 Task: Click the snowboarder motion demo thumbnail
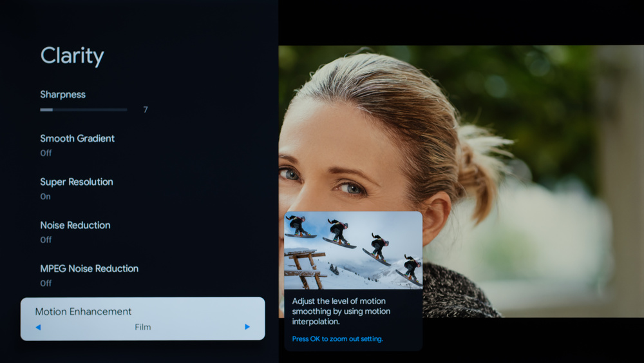pos(353,250)
